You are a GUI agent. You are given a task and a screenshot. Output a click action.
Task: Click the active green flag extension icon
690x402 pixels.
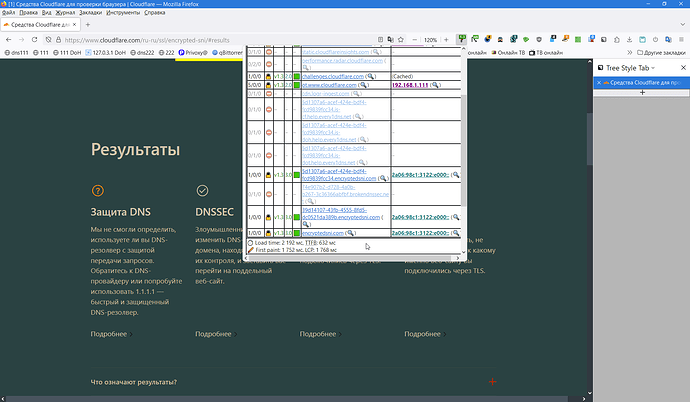pos(462,39)
